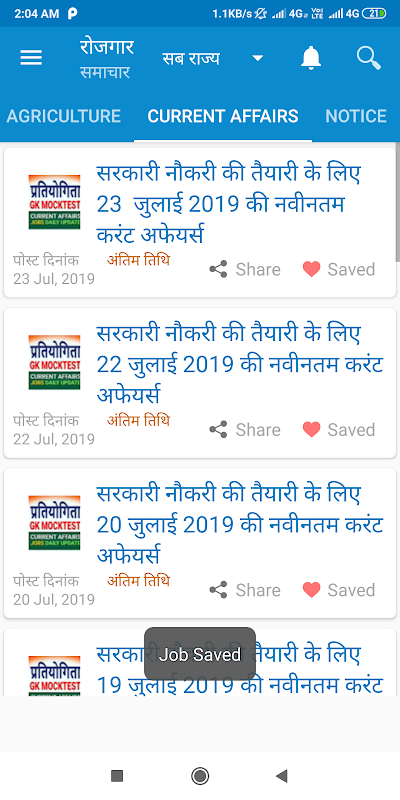
Task: Select the CURRENT AFFAIRS tab
Action: [x=223, y=116]
